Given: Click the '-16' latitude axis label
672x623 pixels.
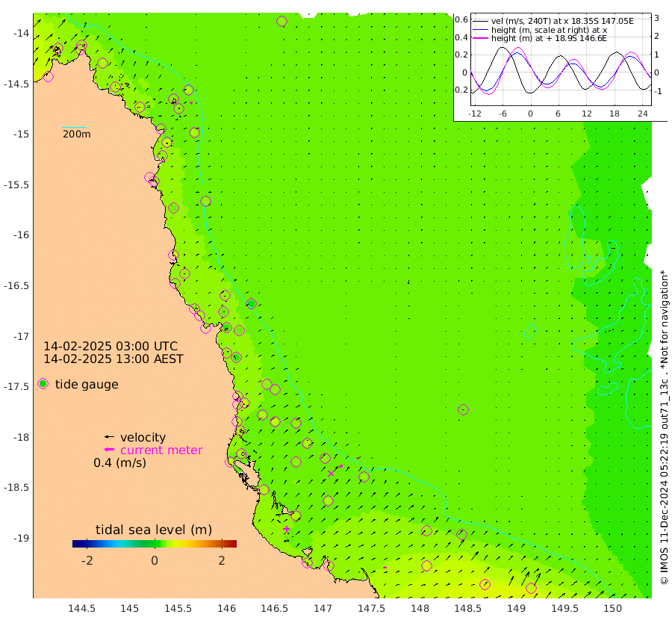Looking at the screenshot, I should (x=21, y=235).
